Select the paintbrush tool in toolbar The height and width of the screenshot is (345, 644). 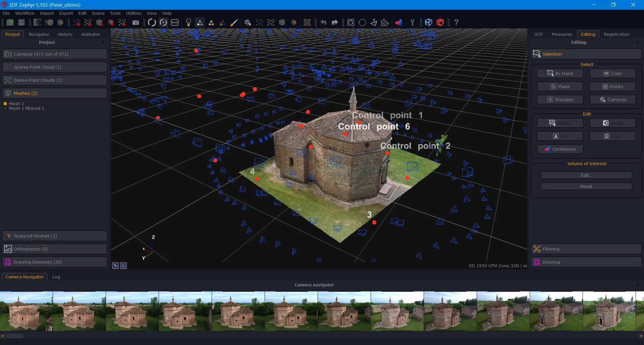234,22
